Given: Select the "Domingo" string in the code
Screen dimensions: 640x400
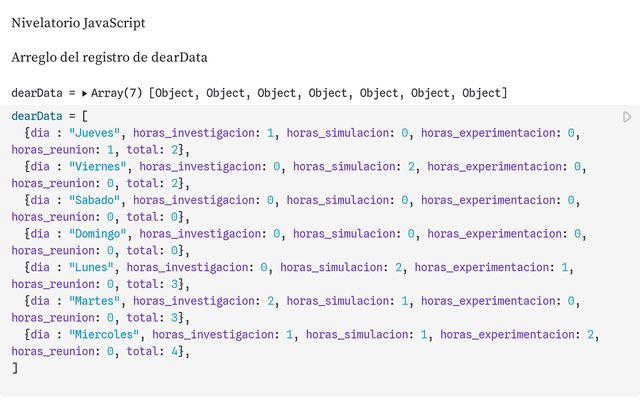Looking at the screenshot, I should pos(98,233).
